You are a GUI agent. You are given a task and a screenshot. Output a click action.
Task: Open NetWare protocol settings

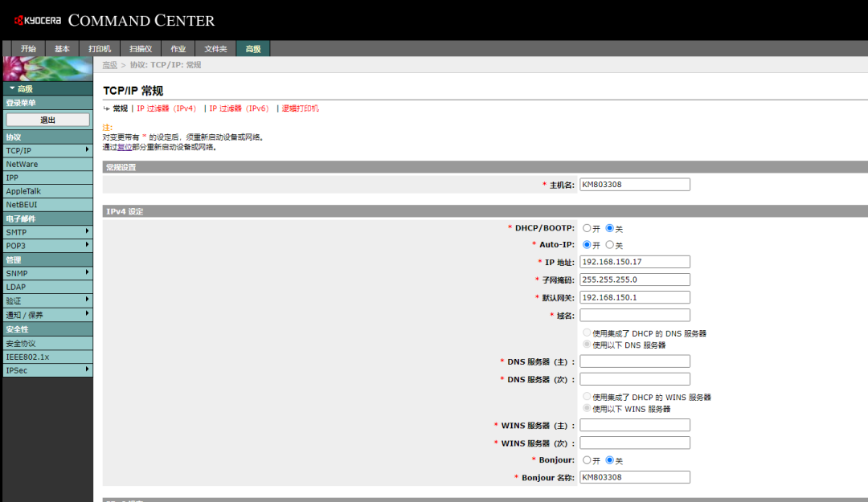[x=47, y=165]
